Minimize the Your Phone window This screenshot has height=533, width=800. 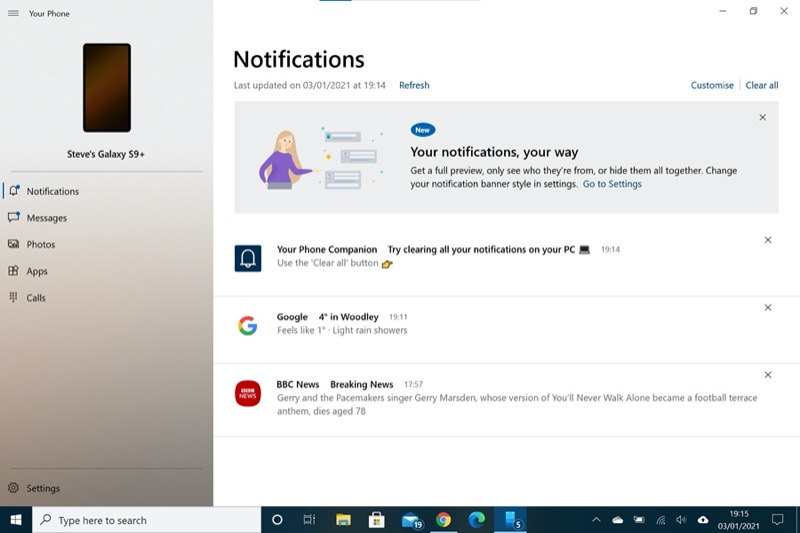722,11
